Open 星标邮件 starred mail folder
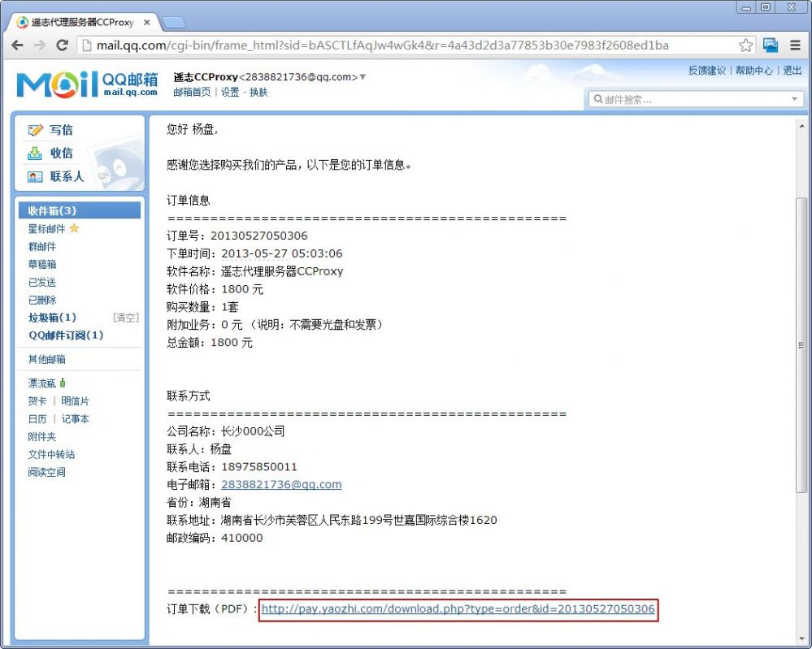The height and width of the screenshot is (649, 812). coord(46,229)
